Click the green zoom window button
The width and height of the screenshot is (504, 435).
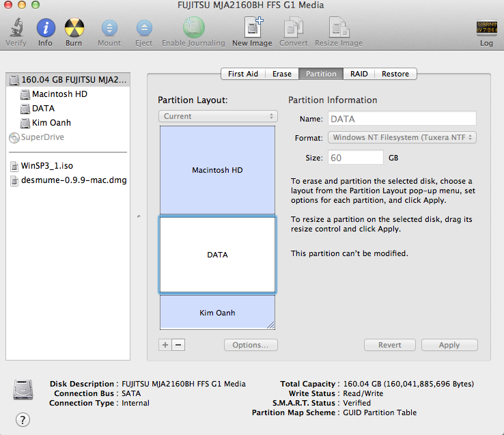(x=36, y=5)
